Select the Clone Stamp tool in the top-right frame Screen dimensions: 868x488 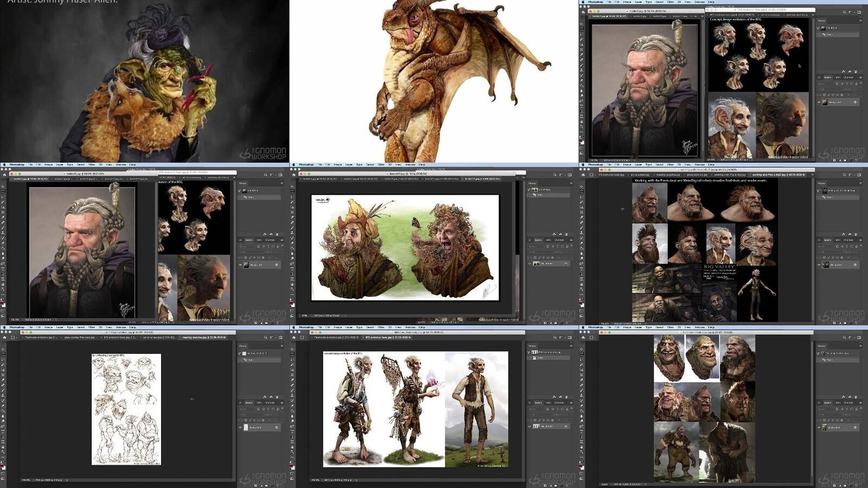click(582, 69)
